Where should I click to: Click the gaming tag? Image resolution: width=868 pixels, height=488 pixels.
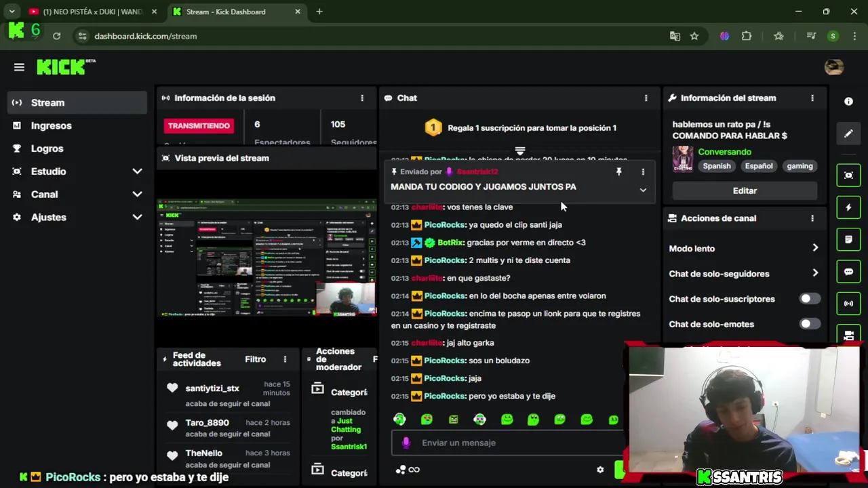pos(800,166)
